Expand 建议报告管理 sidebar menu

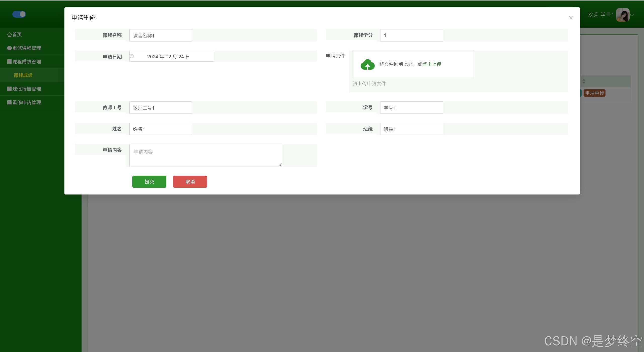click(24, 89)
